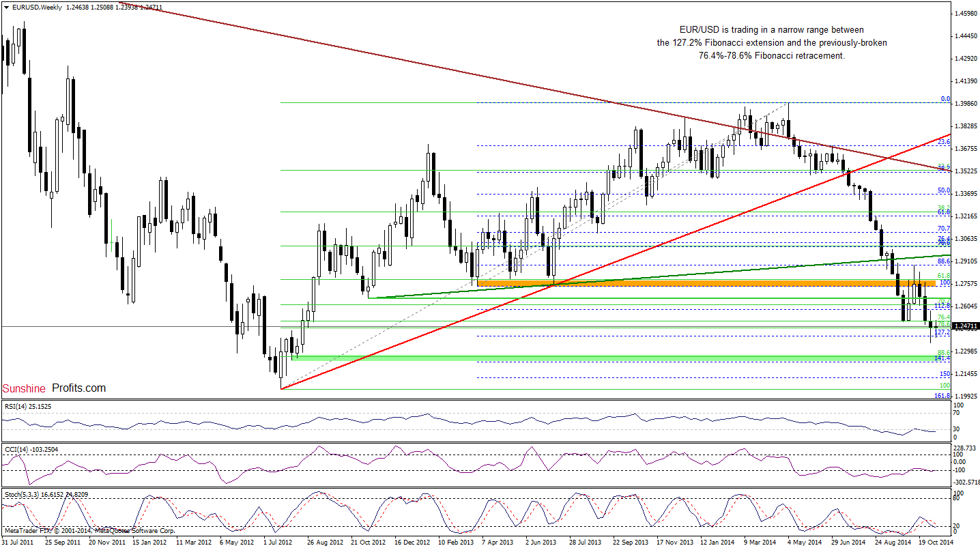This screenshot has width=980, height=548.
Task: Click the 1.39860 price axis label
Action: tap(966, 104)
